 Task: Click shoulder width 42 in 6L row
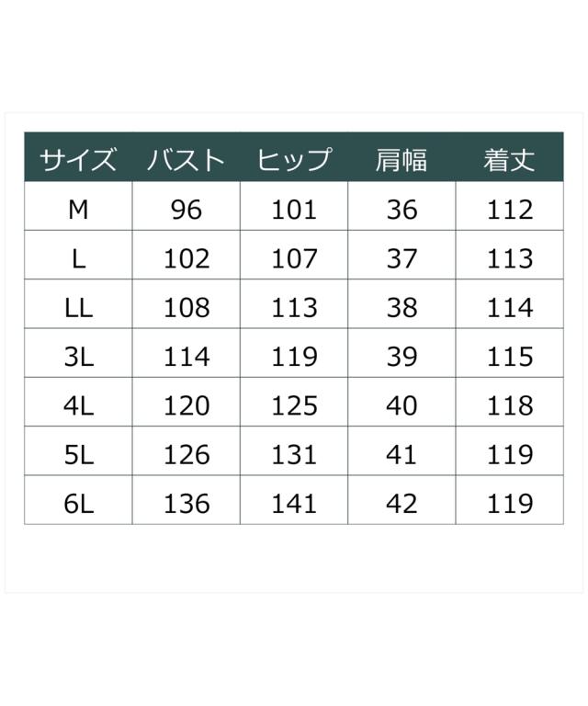tap(401, 504)
